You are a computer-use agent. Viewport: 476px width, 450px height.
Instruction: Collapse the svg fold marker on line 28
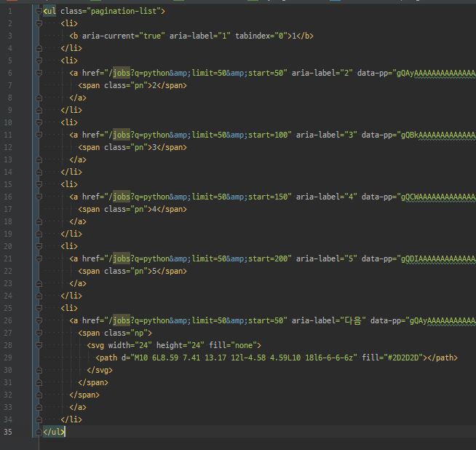(x=39, y=345)
